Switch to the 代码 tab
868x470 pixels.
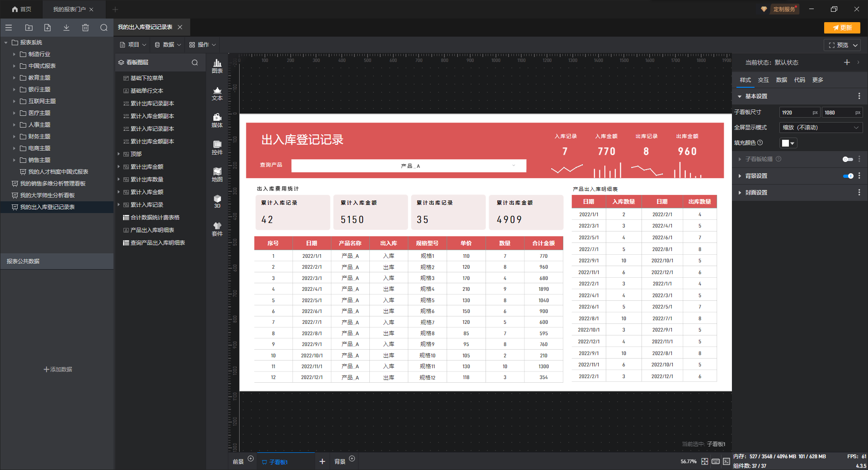click(799, 80)
